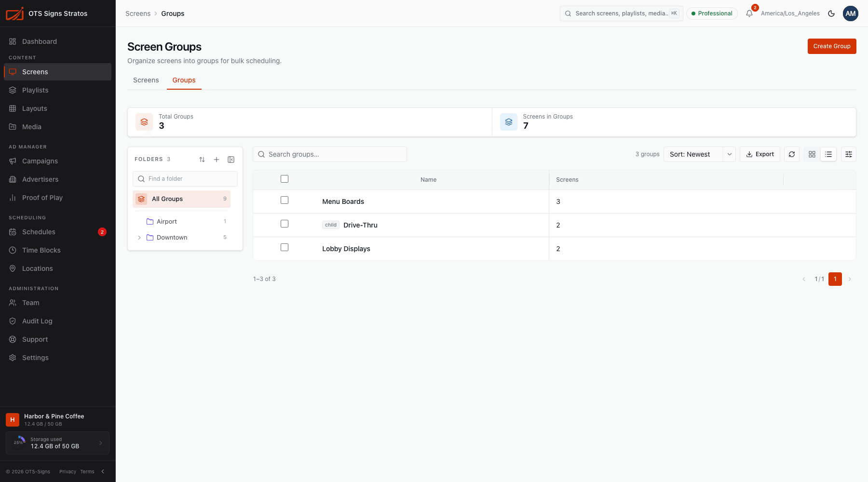Select all groups header checkbox
This screenshot has width=868, height=482.
tap(285, 179)
